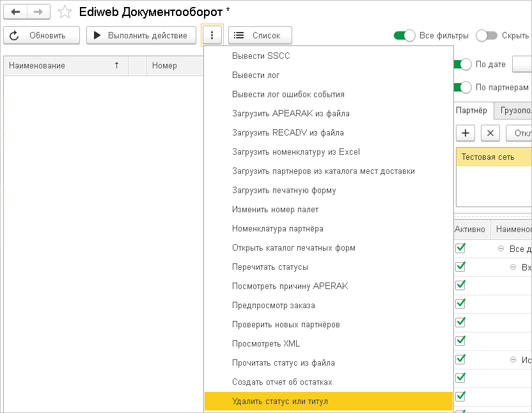Collapse the Ис... tree branch
The height and width of the screenshot is (413, 532).
pyautogui.click(x=513, y=360)
